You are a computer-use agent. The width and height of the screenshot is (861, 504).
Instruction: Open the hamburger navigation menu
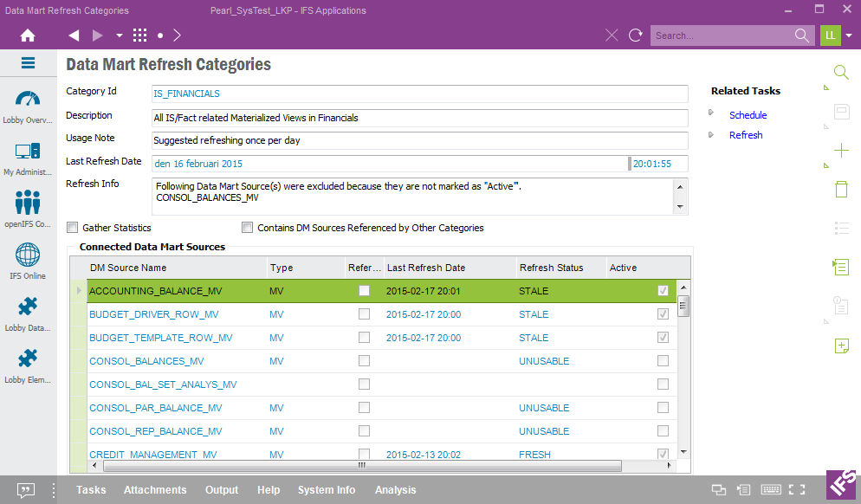pos(28,63)
